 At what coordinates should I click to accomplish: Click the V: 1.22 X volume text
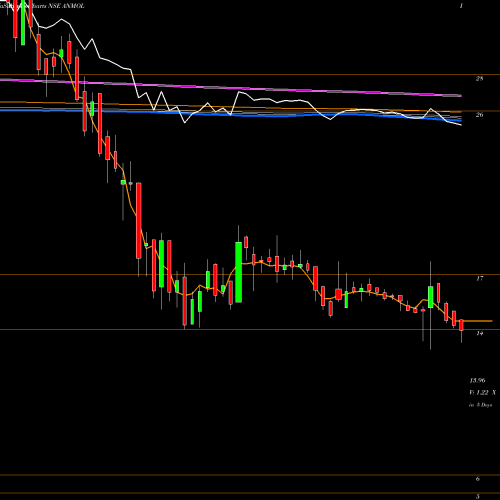point(482,393)
